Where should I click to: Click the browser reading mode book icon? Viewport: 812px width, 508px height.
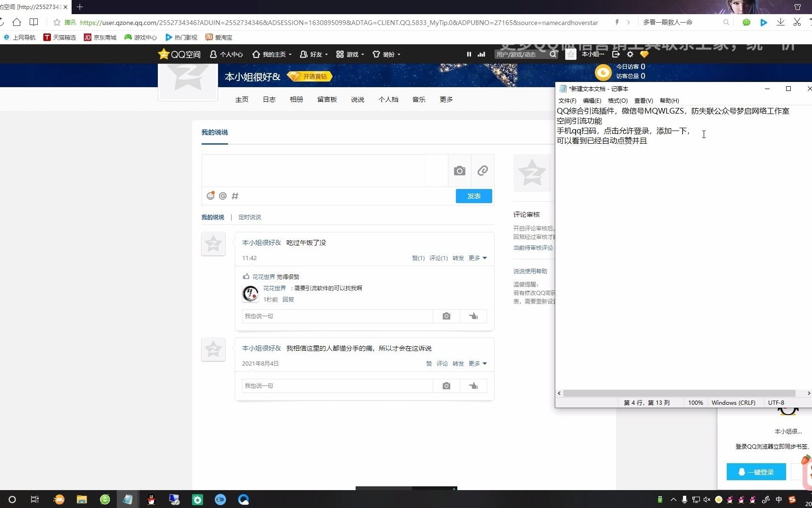coord(34,22)
